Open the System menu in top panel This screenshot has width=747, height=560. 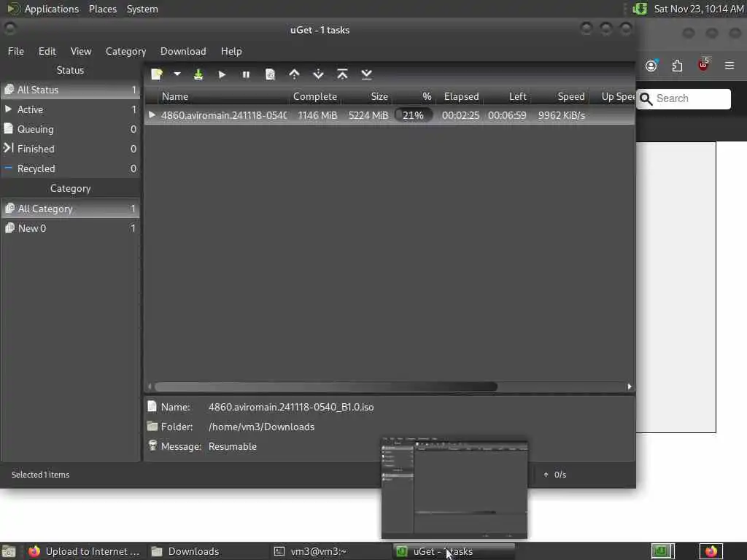pos(142,9)
